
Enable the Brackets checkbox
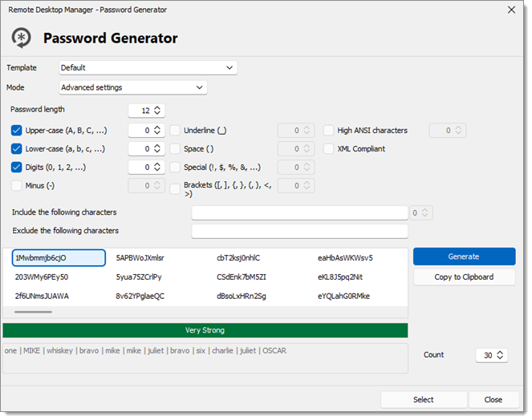click(x=175, y=189)
